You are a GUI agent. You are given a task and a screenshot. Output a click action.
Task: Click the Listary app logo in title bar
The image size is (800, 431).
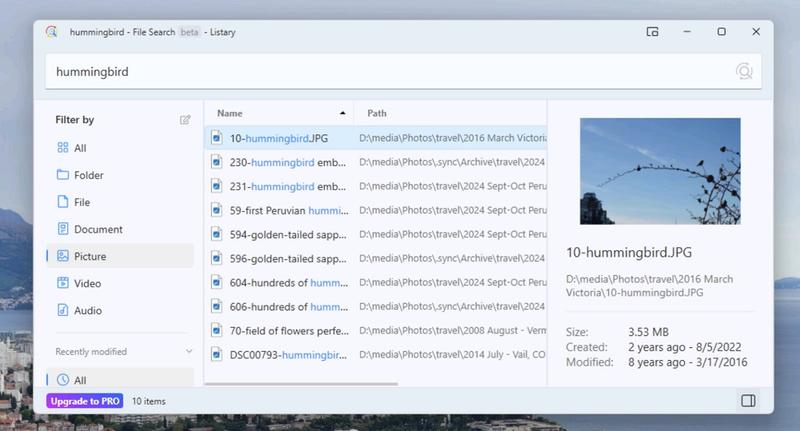pos(52,32)
